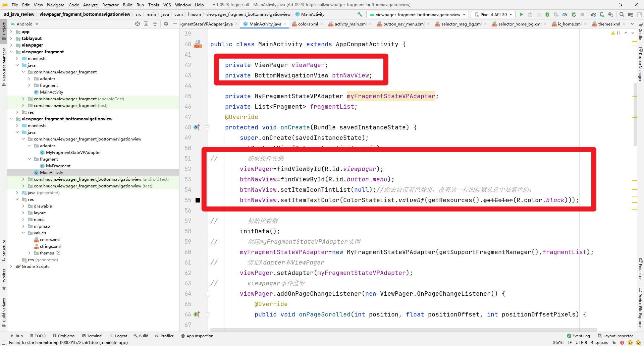
Task: Open the Event Log
Action: 578,336
